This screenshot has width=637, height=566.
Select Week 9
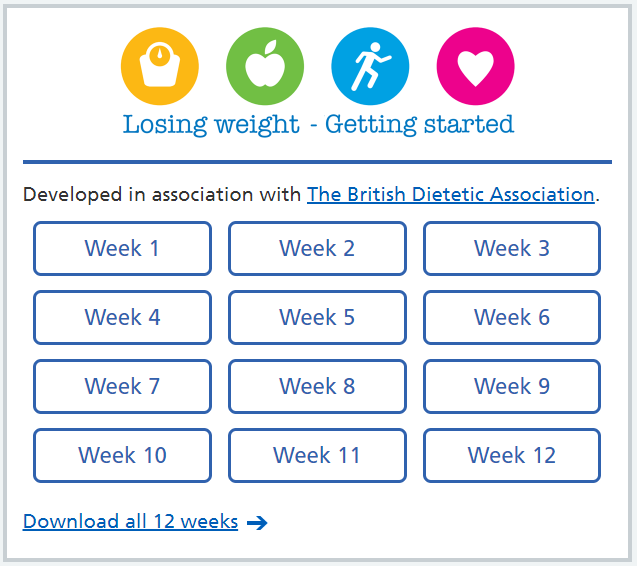[x=512, y=386]
